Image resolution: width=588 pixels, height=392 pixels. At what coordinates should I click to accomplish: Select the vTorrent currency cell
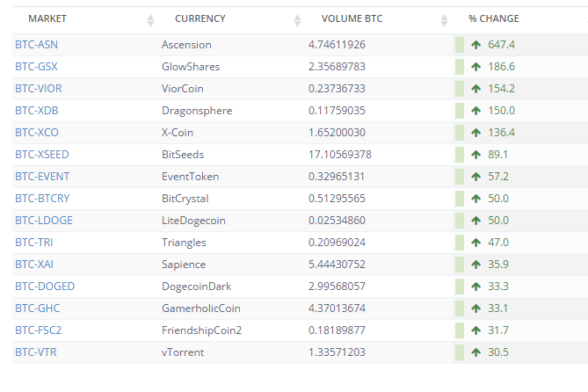click(183, 352)
